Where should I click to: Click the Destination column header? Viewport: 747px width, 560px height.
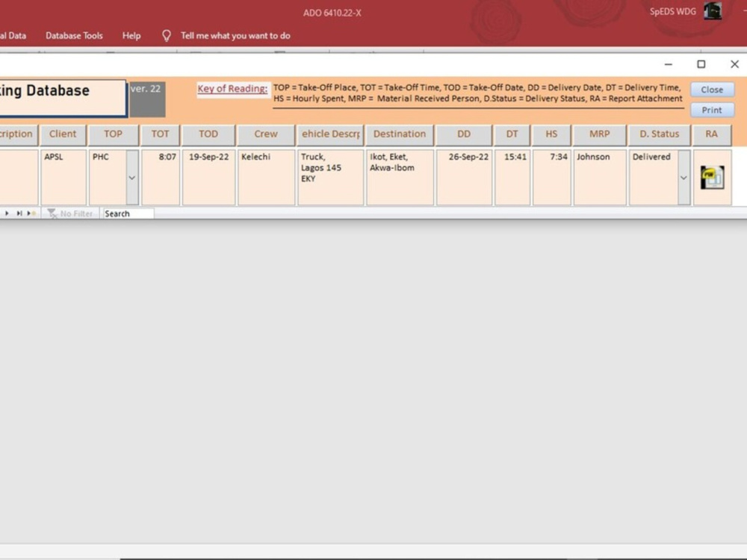(x=400, y=134)
